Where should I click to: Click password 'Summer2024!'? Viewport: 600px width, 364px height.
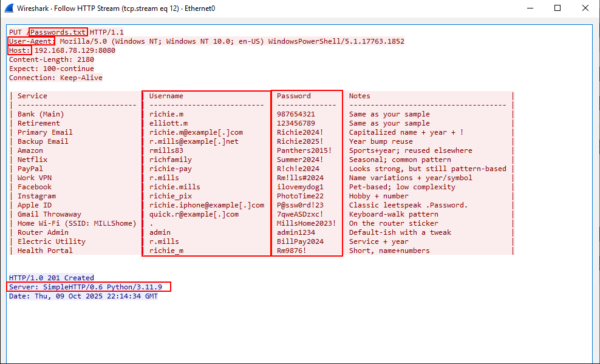(x=301, y=160)
